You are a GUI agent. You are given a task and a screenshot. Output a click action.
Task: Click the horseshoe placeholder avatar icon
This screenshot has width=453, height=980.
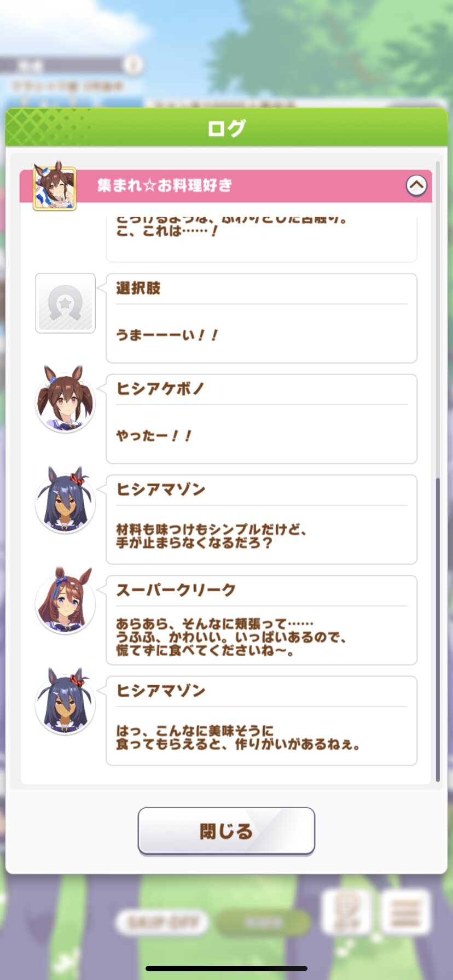coord(65,303)
